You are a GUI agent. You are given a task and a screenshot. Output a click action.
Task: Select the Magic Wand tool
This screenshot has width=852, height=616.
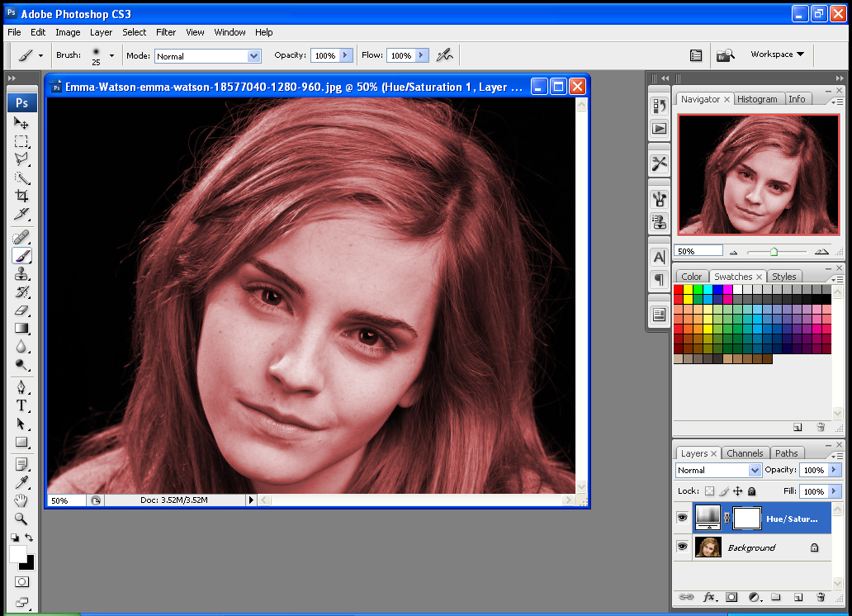(x=21, y=178)
